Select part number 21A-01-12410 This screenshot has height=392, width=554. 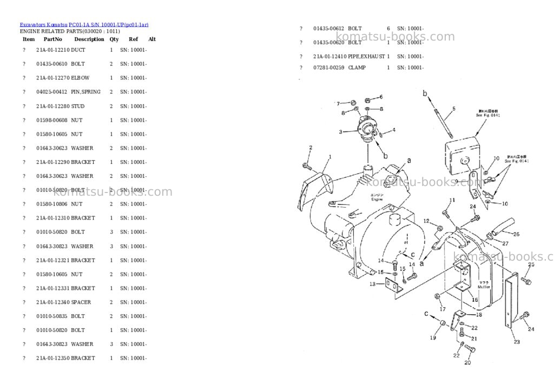click(330, 57)
